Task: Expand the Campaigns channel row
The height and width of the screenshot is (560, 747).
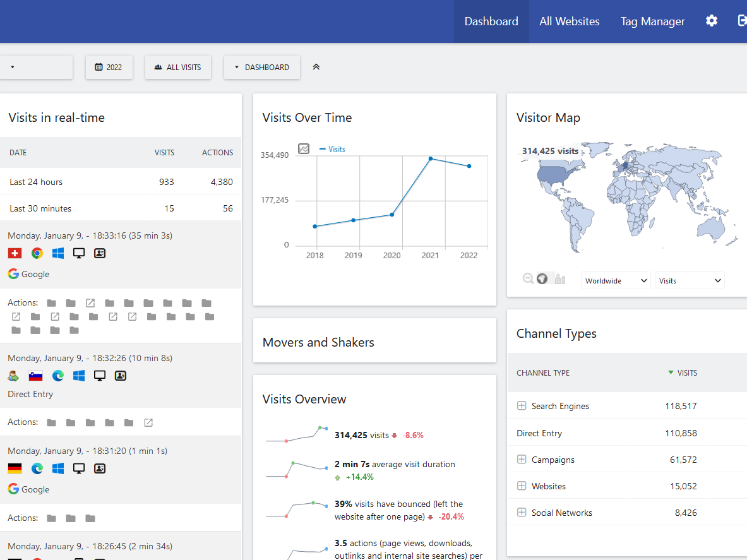Action: point(522,460)
